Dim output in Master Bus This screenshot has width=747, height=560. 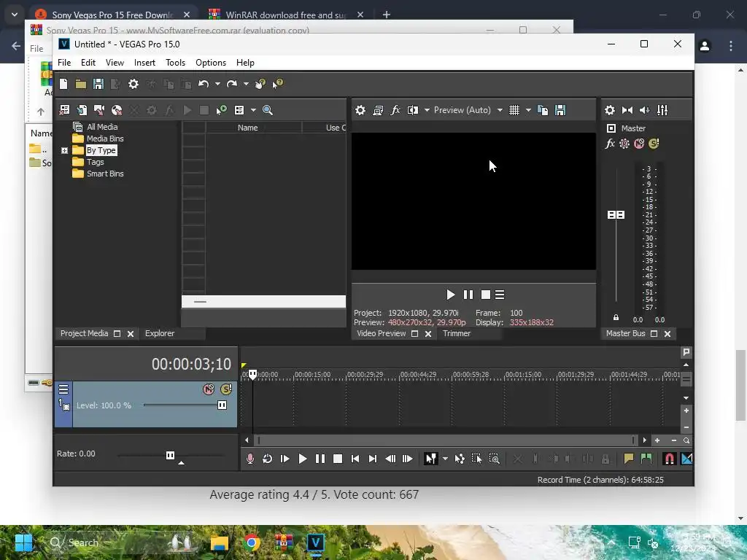click(645, 110)
